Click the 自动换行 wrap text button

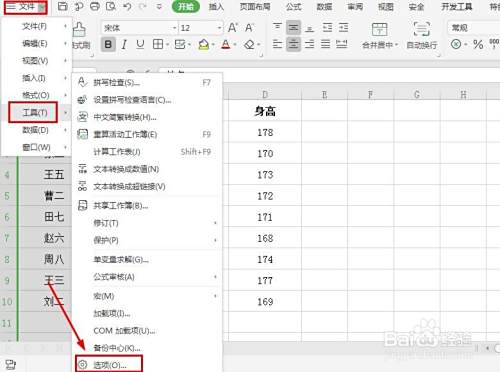point(422,36)
